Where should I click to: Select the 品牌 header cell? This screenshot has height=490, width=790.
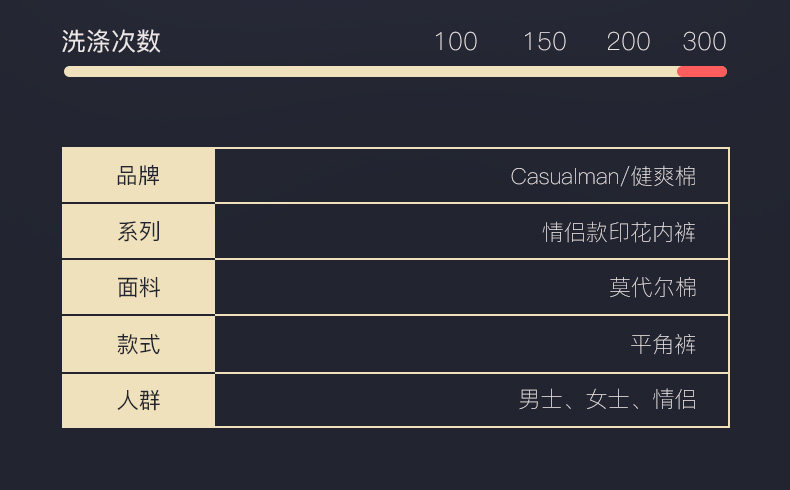click(139, 176)
